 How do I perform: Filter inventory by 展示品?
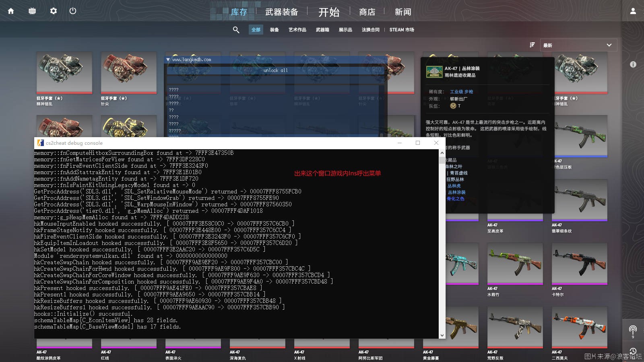coord(345,30)
